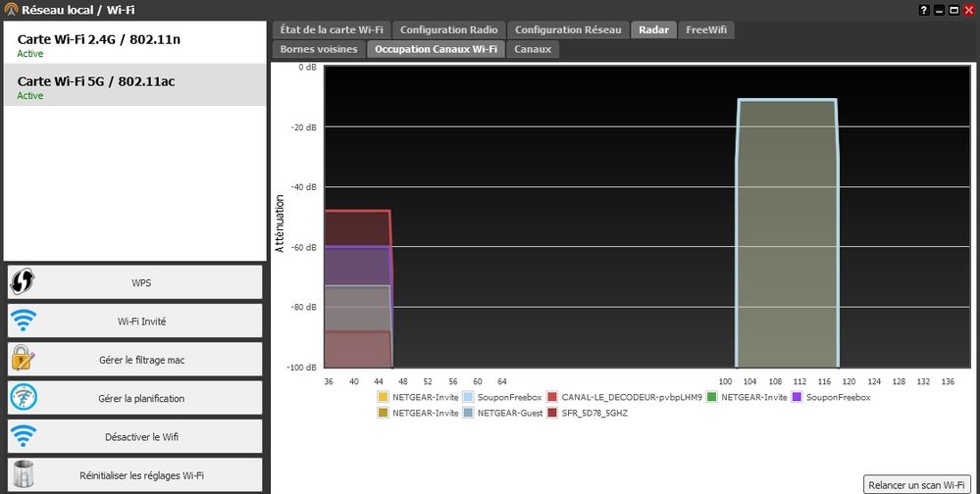Click NETGEAR-Guest legend swatch
The height and width of the screenshot is (494, 980).
(468, 413)
